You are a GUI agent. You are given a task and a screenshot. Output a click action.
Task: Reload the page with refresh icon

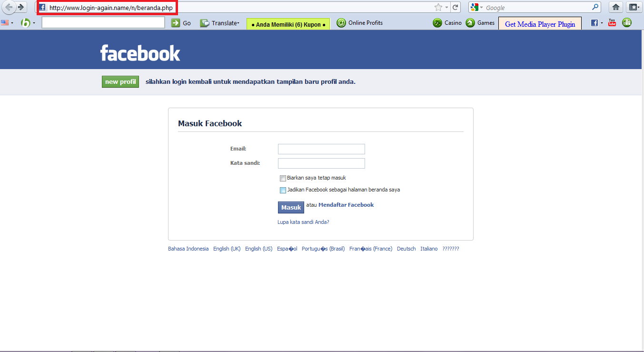pos(456,7)
